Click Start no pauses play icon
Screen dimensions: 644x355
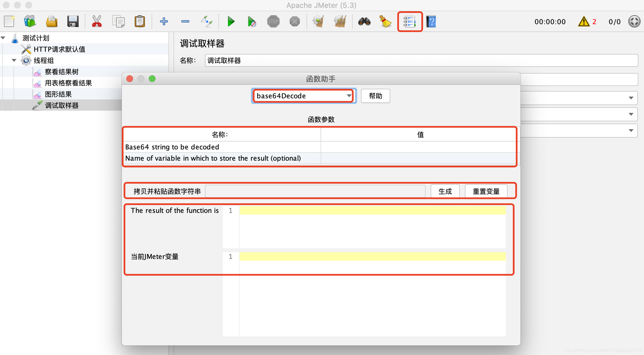coord(252,22)
